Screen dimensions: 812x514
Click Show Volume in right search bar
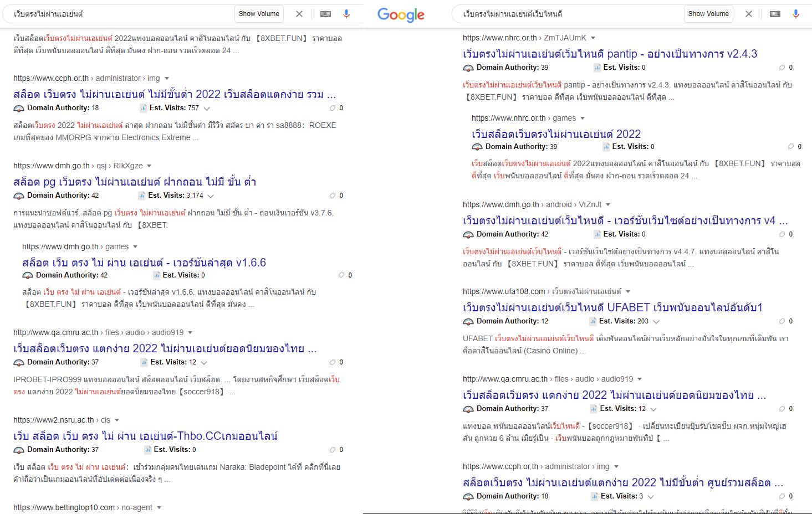708,14
